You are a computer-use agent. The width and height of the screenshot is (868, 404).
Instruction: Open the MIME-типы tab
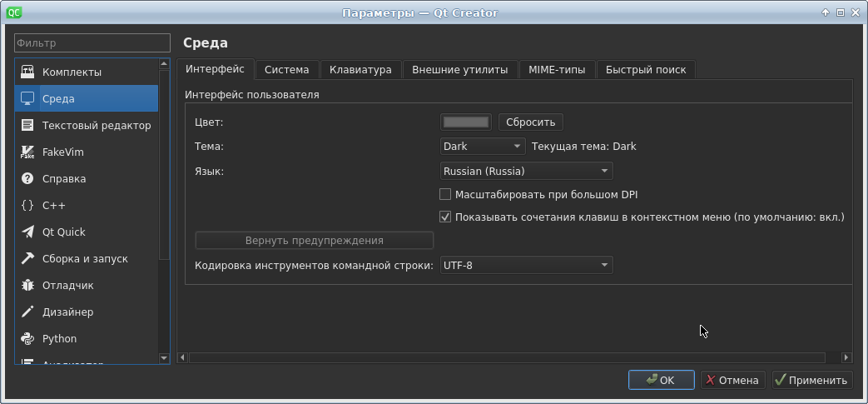(x=557, y=70)
